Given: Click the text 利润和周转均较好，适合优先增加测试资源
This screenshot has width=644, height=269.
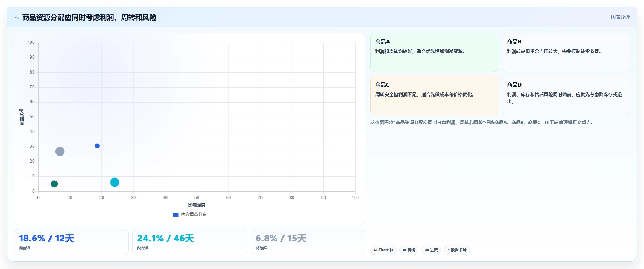Looking at the screenshot, I should click(x=420, y=51).
